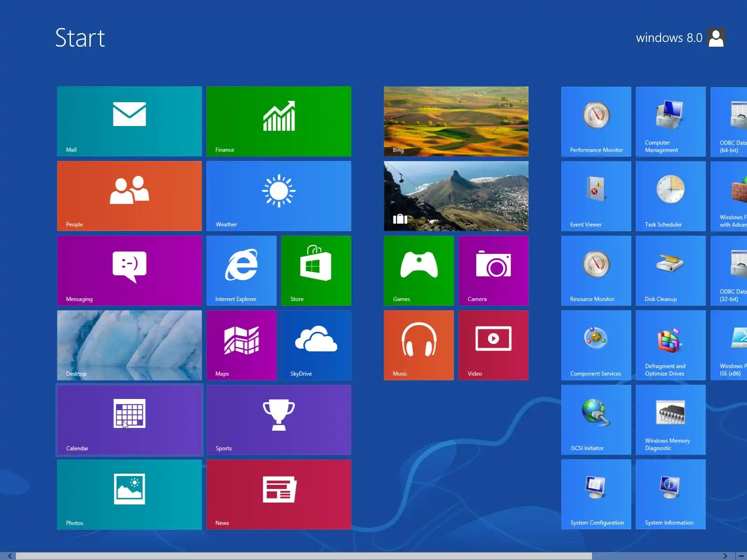Screen dimensions: 747x560
Task: Open Windows Firewall with Advanced Security tile
Action: 729,196
